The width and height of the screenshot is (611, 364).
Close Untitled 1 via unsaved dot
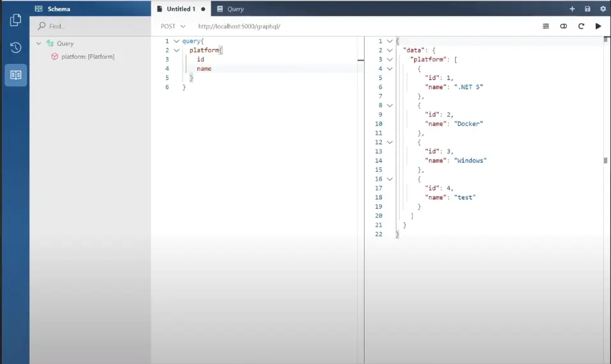[203, 9]
